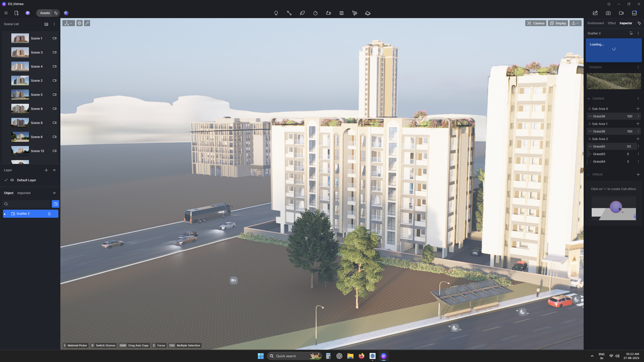This screenshot has width=644, height=362.
Task: Toggle Default Layer visibility checkmark
Action: point(6,180)
